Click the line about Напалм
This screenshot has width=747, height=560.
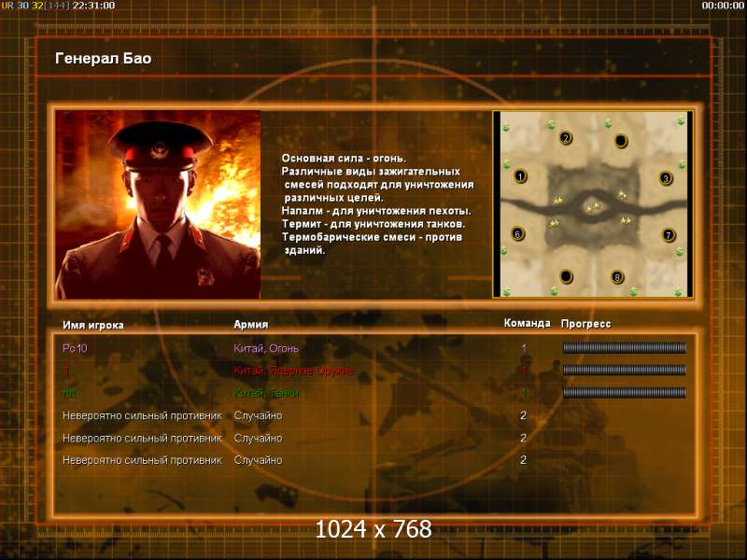376,211
